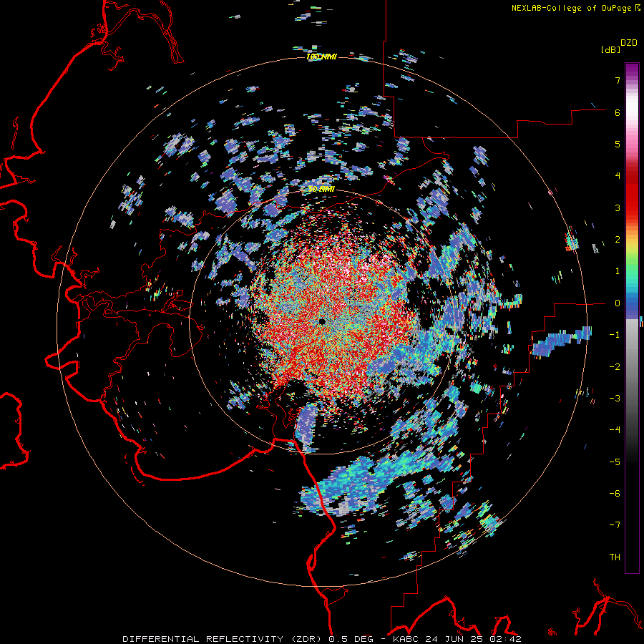
Task: Click the [dB] unit label
Action: pos(610,50)
